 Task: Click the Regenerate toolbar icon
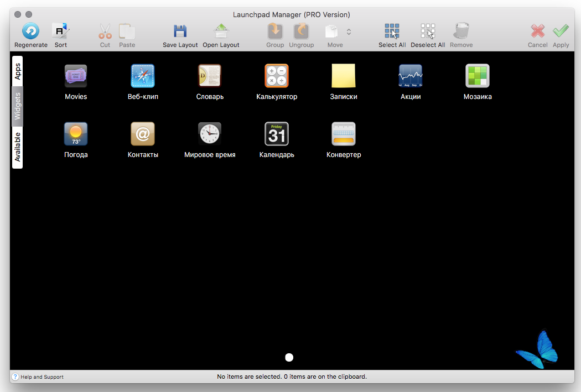pos(31,31)
